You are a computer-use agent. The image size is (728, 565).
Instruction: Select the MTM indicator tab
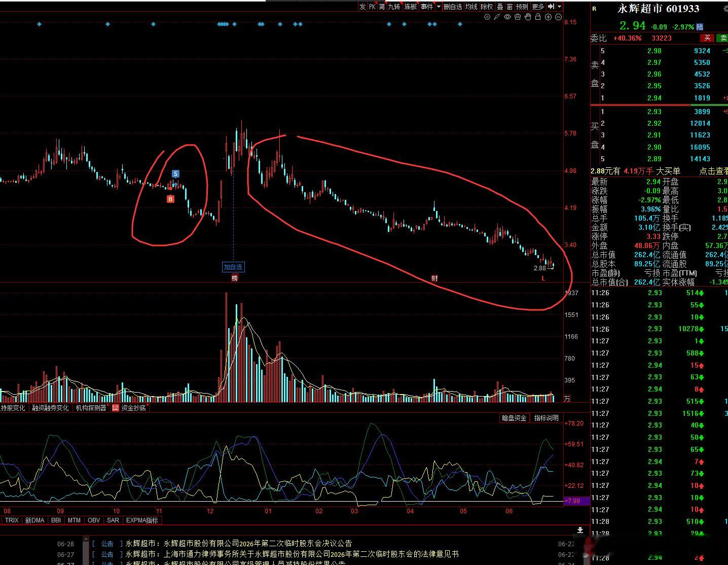[74, 520]
